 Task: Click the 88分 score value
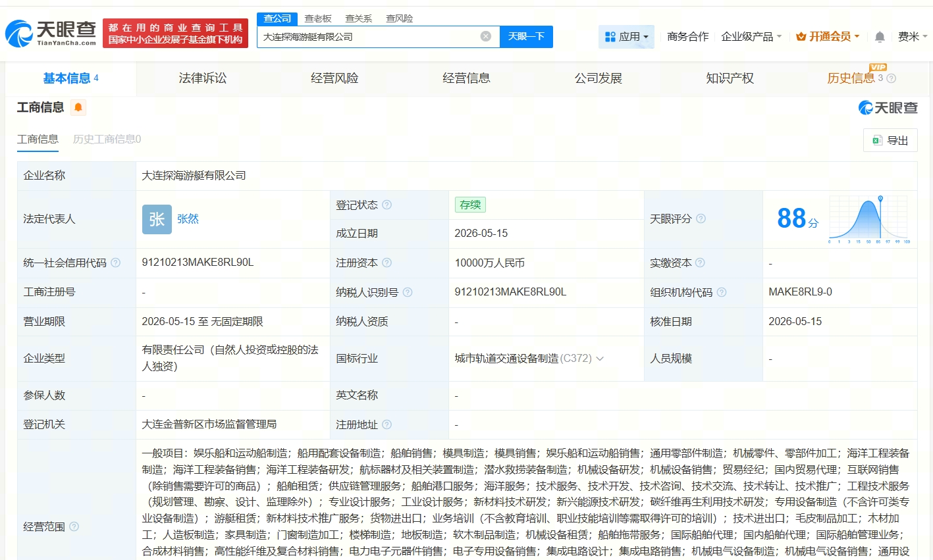point(797,218)
